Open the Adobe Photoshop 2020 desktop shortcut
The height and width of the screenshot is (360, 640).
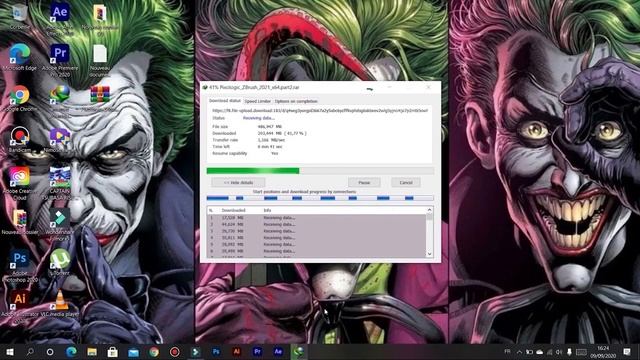(19, 266)
